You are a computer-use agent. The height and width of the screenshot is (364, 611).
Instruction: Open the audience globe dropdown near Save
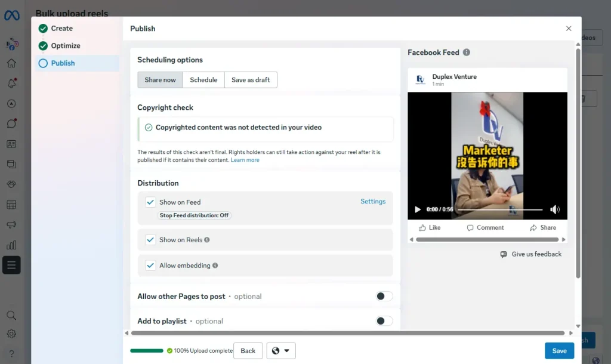click(x=280, y=350)
